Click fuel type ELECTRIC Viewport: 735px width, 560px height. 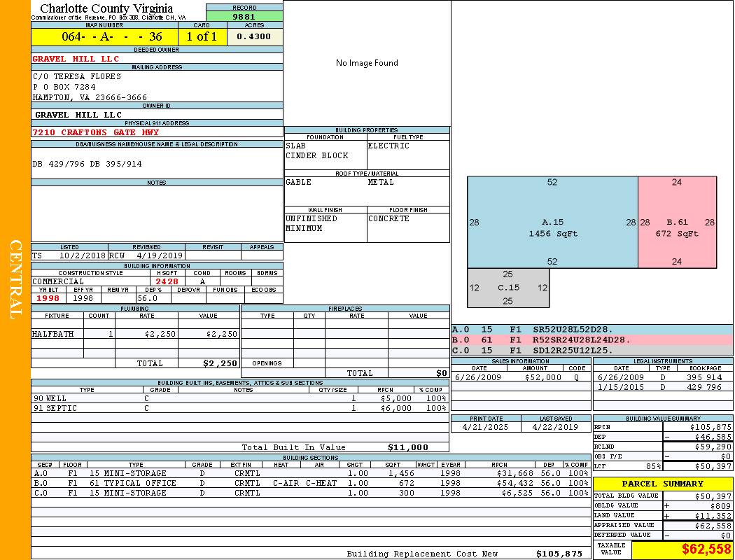[x=388, y=146]
